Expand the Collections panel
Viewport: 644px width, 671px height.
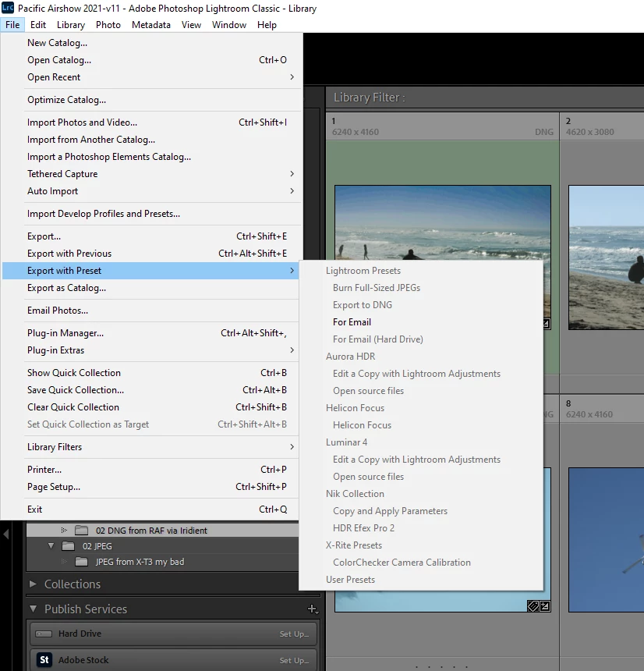pyautogui.click(x=33, y=584)
